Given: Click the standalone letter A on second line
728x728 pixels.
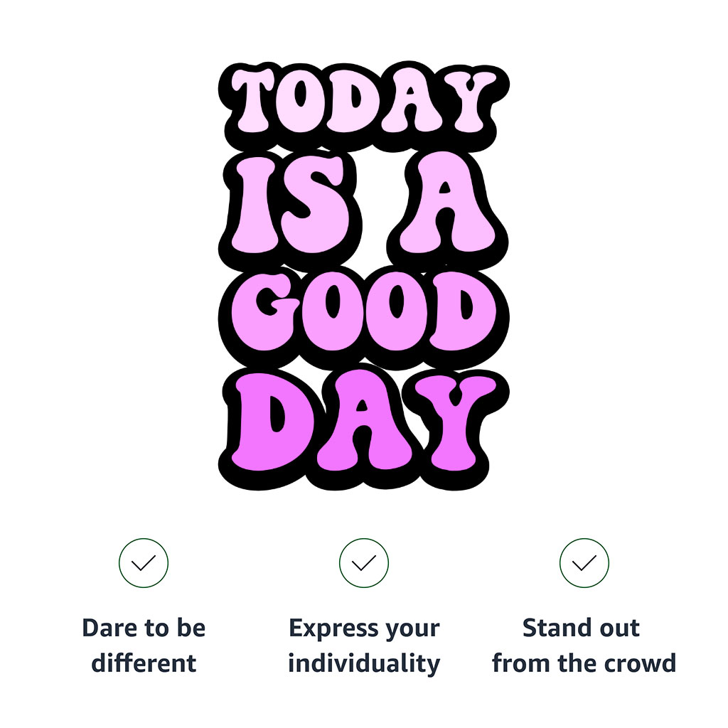Looking at the screenshot, I should pyautogui.click(x=444, y=207).
